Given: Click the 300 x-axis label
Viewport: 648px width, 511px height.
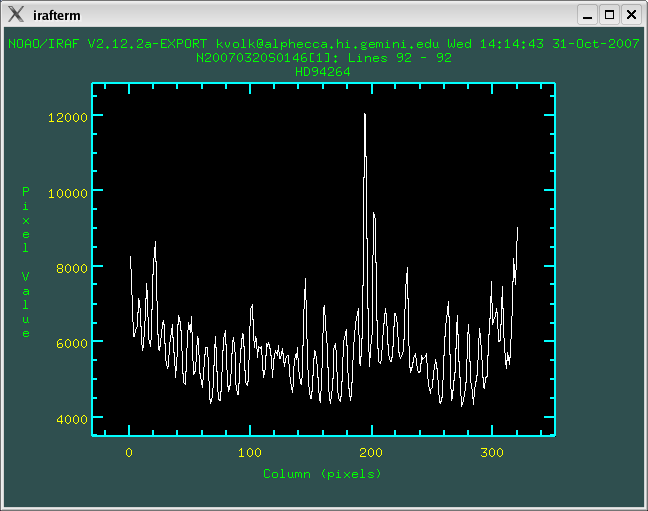Looking at the screenshot, I should pos(492,453).
